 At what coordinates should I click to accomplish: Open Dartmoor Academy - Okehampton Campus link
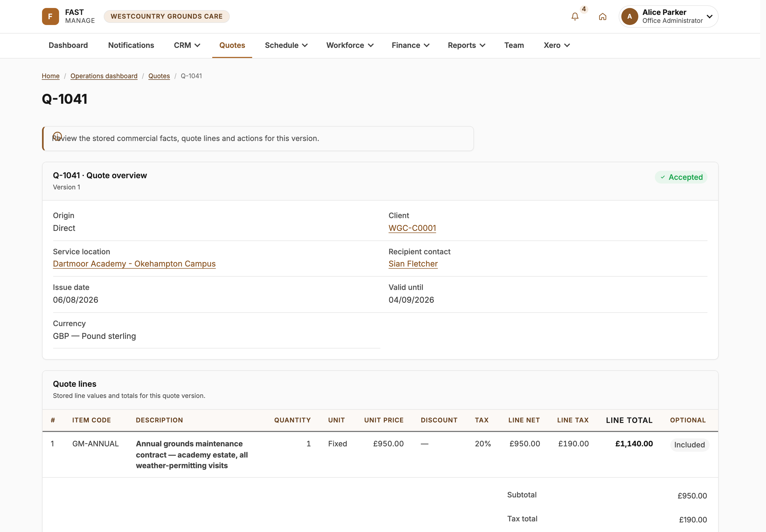click(134, 264)
